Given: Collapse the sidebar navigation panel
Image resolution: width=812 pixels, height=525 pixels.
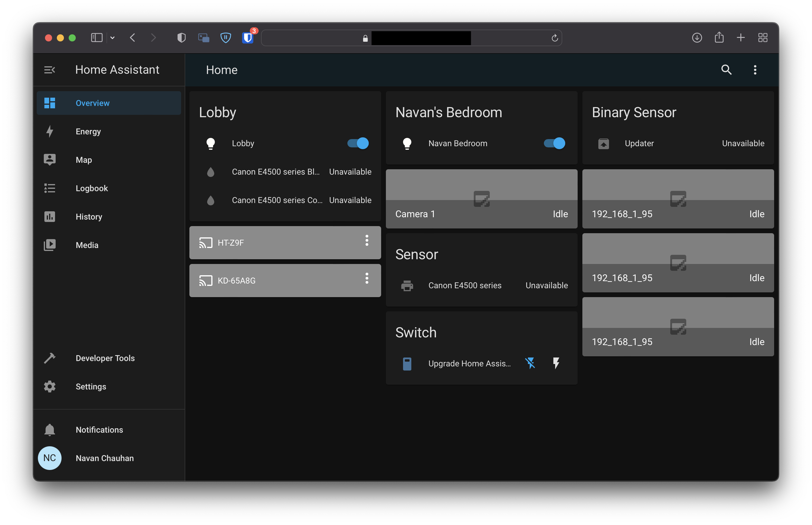Looking at the screenshot, I should click(x=50, y=69).
